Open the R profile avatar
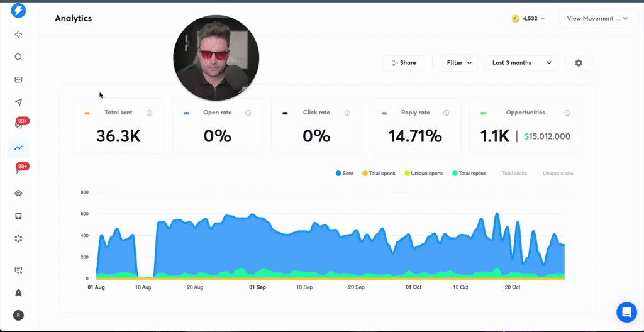This screenshot has height=332, width=644. [x=18, y=315]
